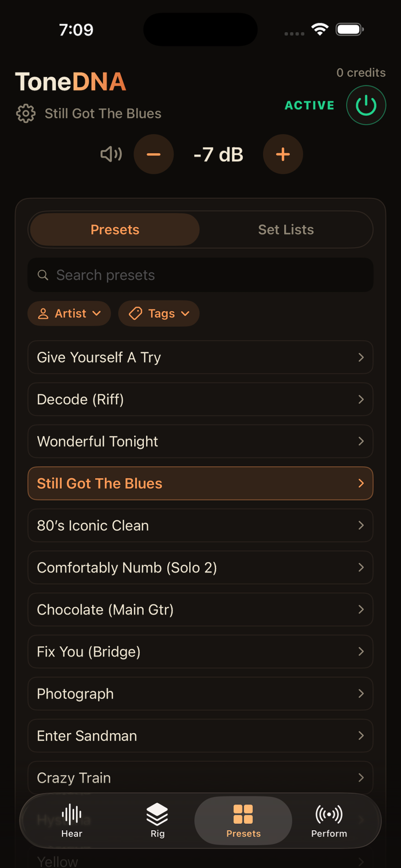Click the ACTIVE status label
Image resolution: width=401 pixels, height=868 pixels.
coord(310,105)
